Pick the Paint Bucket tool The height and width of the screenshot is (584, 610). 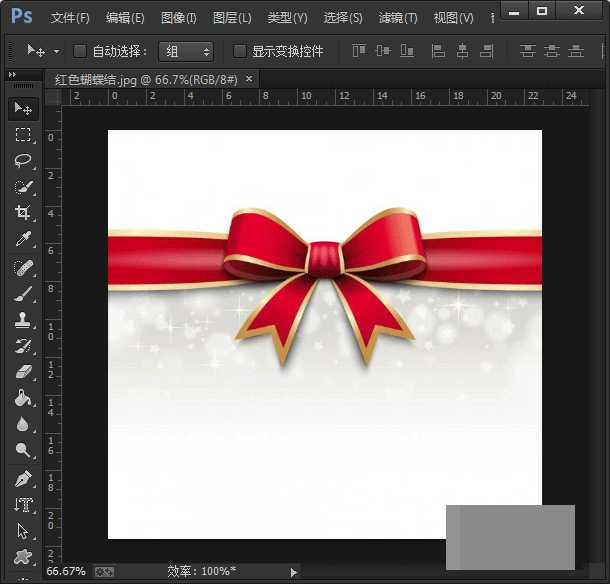point(22,398)
